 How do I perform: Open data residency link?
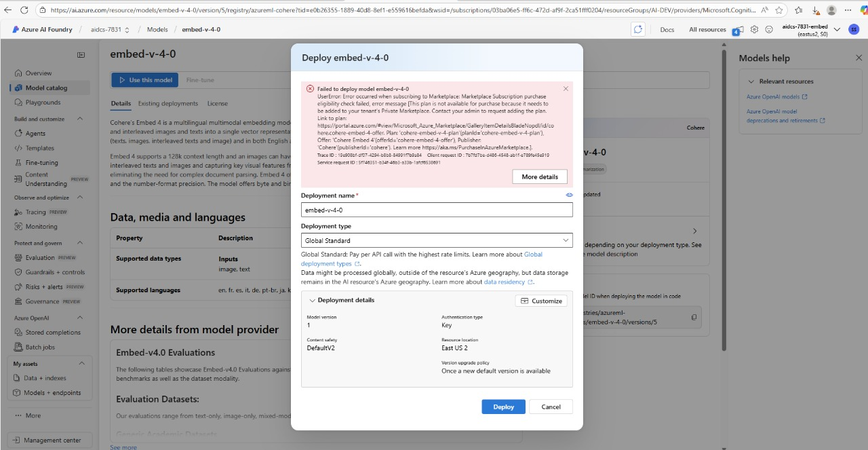(x=508, y=282)
